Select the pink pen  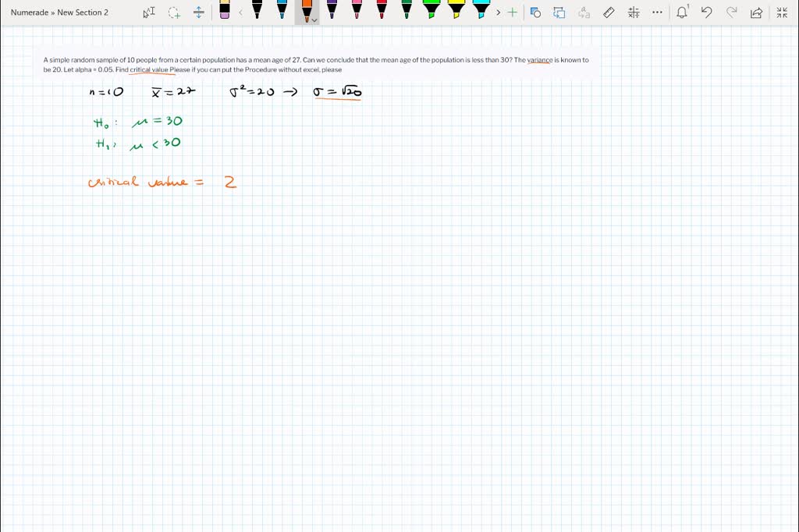[357, 10]
